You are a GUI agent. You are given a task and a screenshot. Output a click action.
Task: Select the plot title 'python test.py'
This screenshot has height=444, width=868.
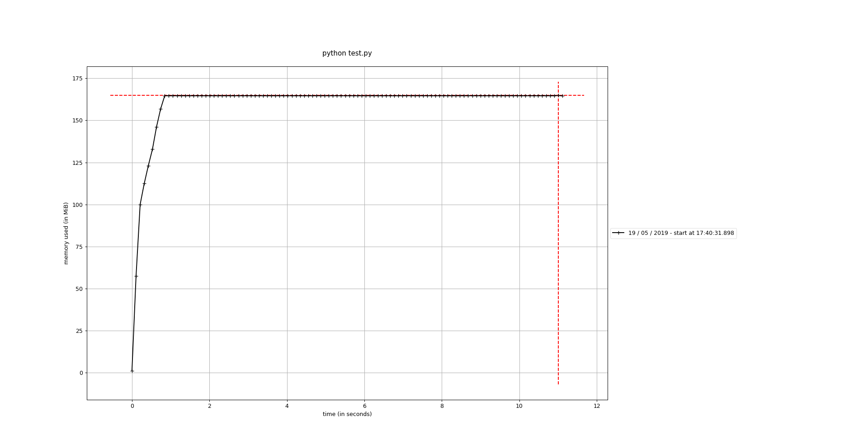[347, 53]
